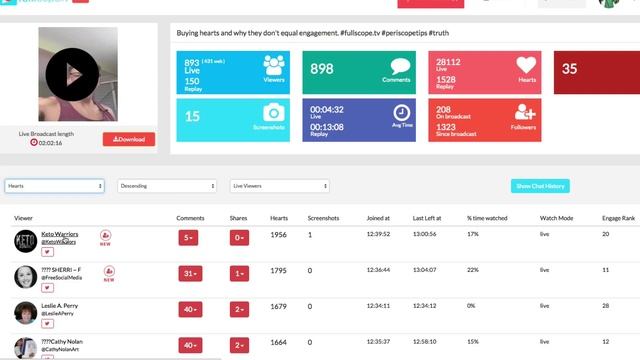Click Keto Warriors avatar

tap(25, 241)
